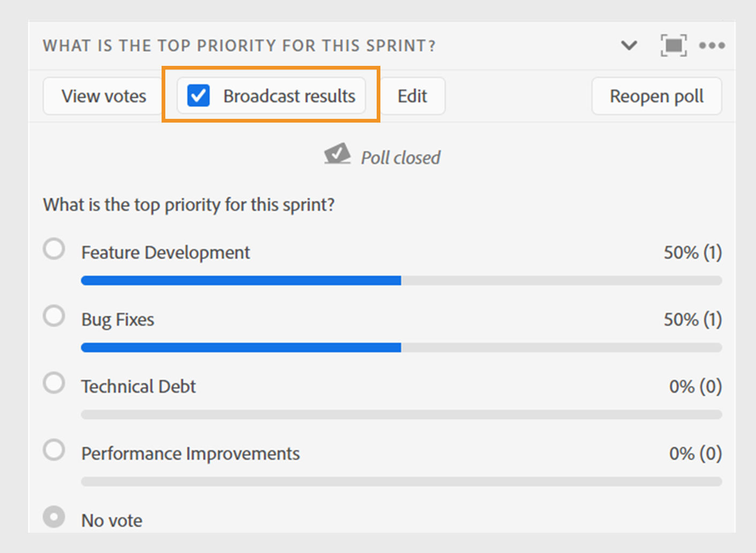Select the Feature Development radio option
Screen dimensions: 756x553
54,249
